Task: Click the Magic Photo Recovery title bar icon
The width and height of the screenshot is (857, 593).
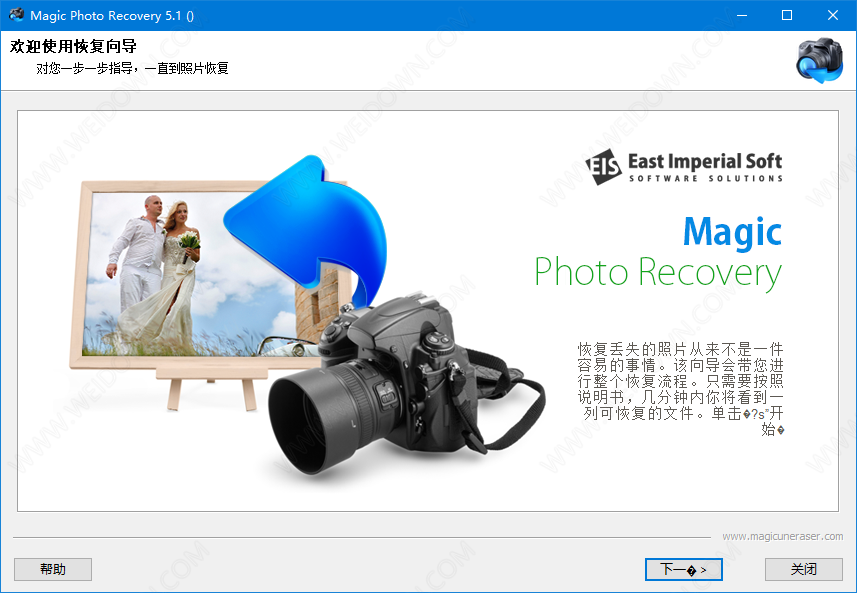Action: 16,15
